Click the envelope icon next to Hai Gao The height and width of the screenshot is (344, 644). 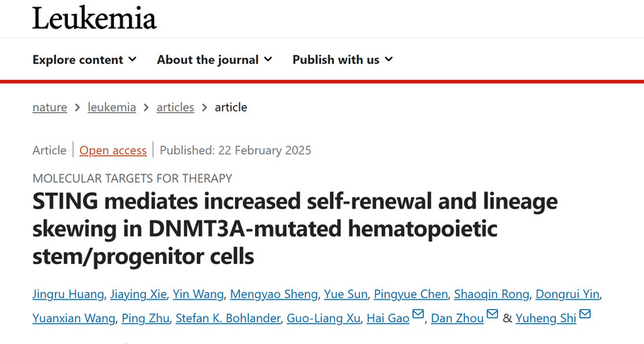(x=418, y=314)
